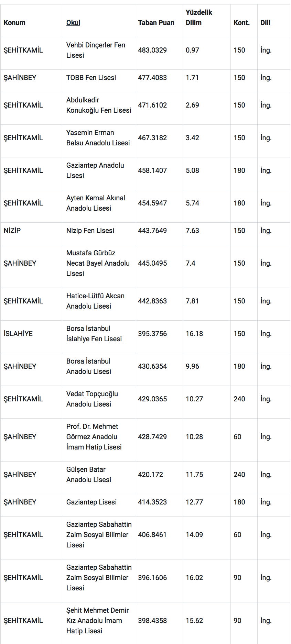Click the Nizip Fen Lisesi row name
291x644 pixels.
(x=90, y=231)
